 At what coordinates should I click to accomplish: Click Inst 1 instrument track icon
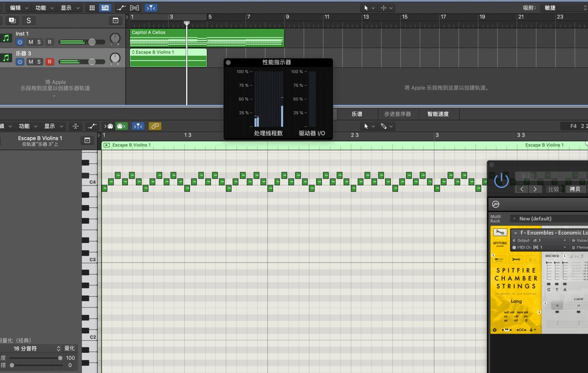coord(6,38)
